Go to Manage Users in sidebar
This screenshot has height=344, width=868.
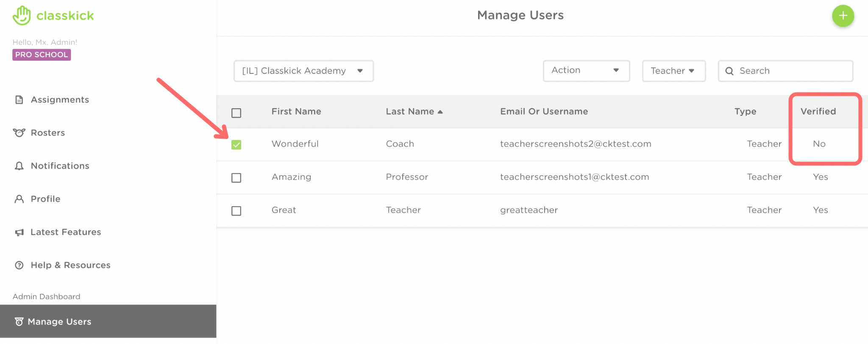pyautogui.click(x=59, y=322)
